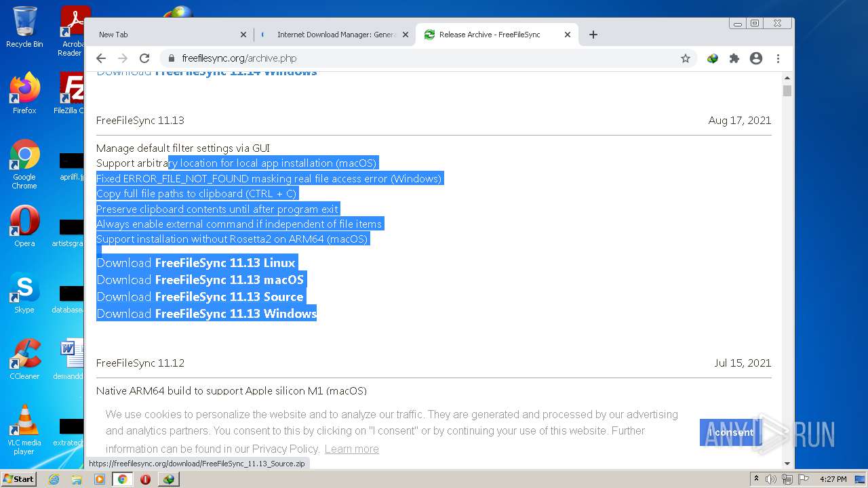868x488 pixels.
Task: Open the Recycle Bin desktop icon
Action: (x=24, y=28)
